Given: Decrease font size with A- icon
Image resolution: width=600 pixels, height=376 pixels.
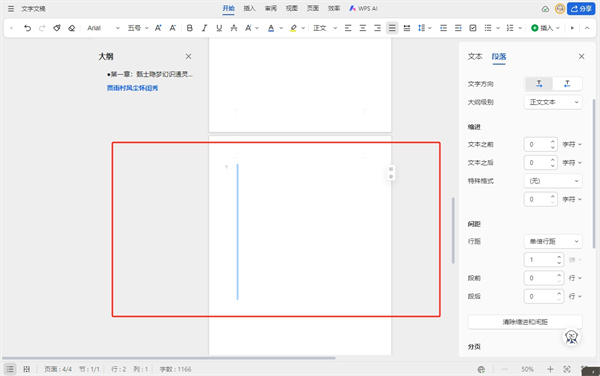Looking at the screenshot, I should point(173,28).
